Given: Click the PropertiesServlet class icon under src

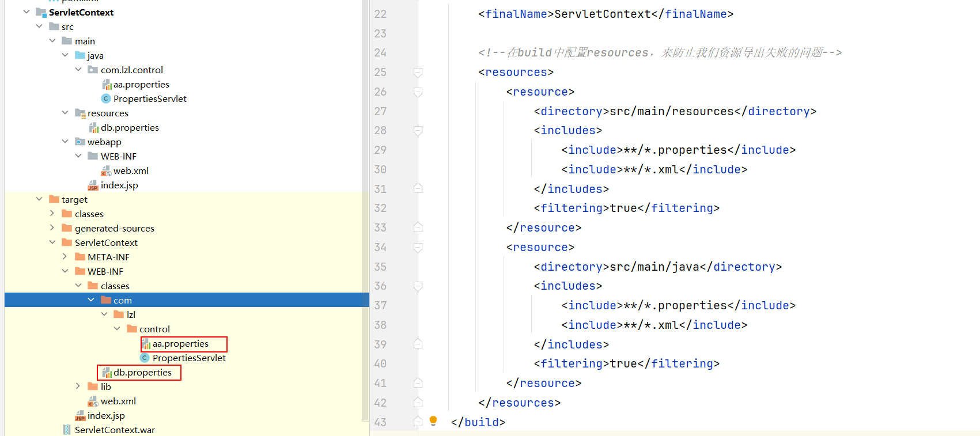Looking at the screenshot, I should click(x=106, y=98).
